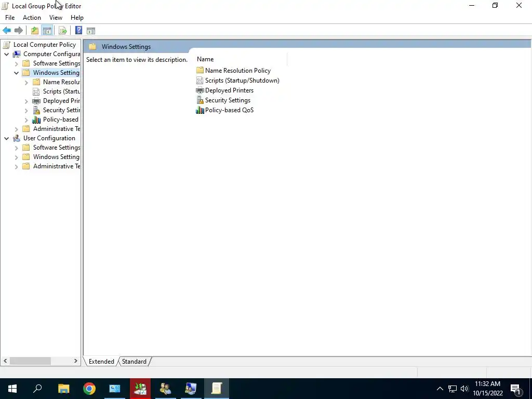
Task: Click the Export List toolbar icon
Action: [x=63, y=31]
